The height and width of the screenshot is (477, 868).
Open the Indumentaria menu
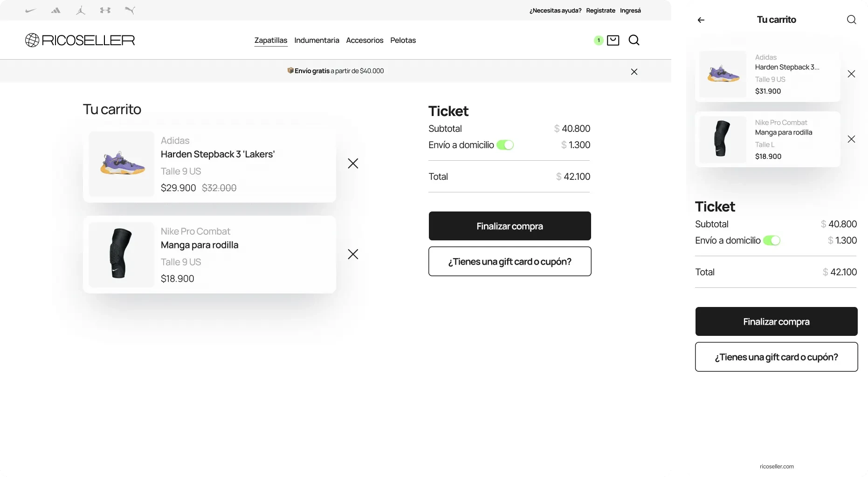(x=317, y=41)
